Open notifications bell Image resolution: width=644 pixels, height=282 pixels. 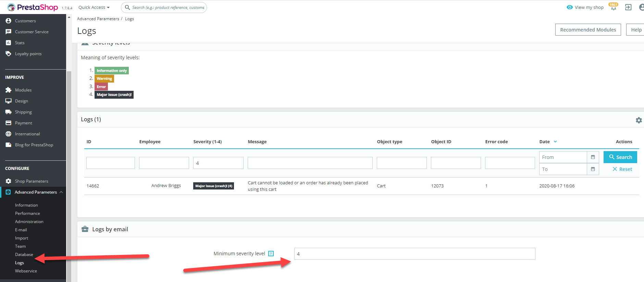click(x=613, y=7)
